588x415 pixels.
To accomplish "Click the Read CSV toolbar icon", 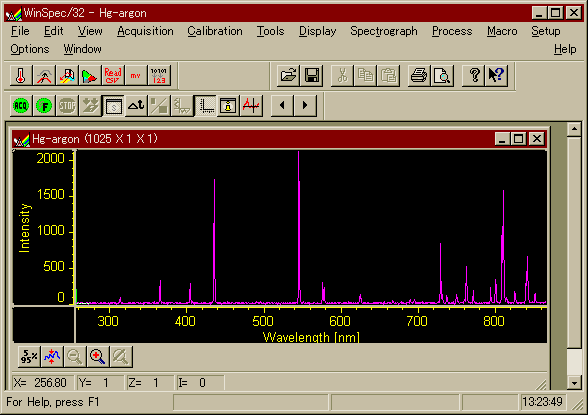I will tap(113, 76).
